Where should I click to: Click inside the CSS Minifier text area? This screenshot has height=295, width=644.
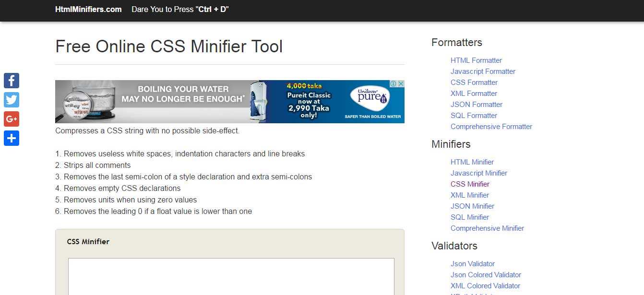231,278
